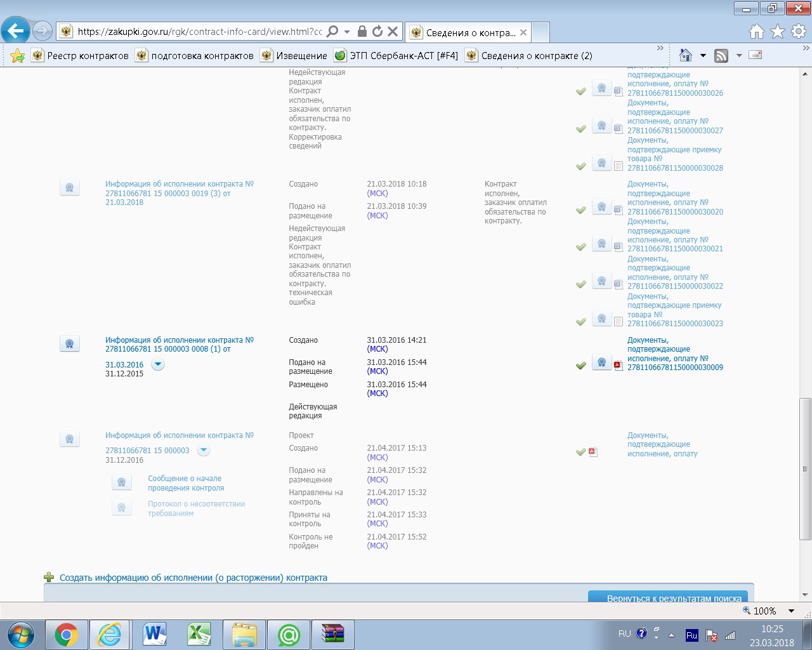The image size is (812, 650).
Task: Click signature icon for document 27811066781150000030027
Action: pos(601,126)
